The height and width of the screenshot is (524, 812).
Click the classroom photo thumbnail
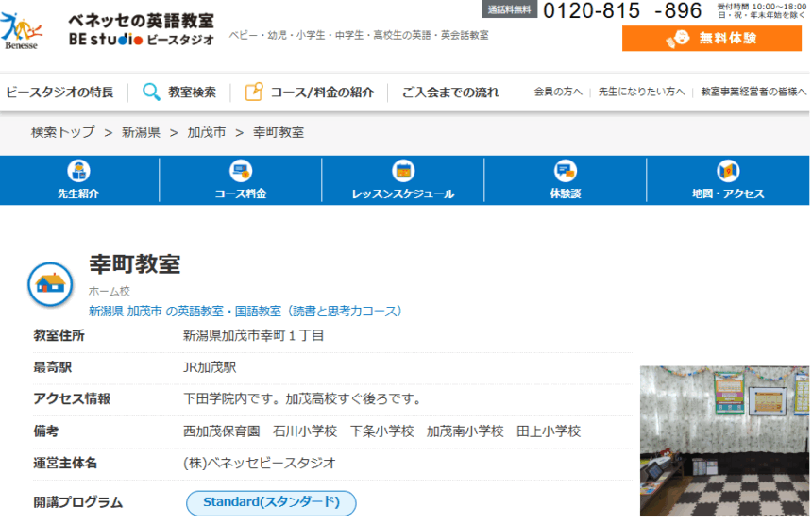click(724, 441)
